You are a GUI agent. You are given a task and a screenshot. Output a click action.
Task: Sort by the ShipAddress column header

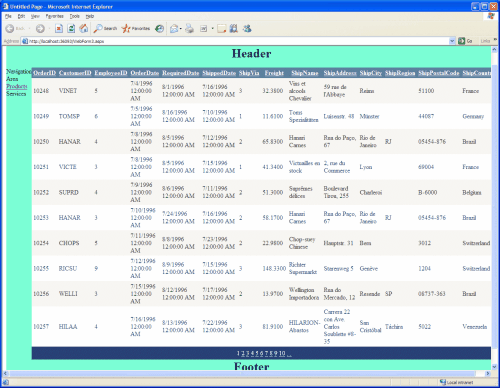pos(340,73)
